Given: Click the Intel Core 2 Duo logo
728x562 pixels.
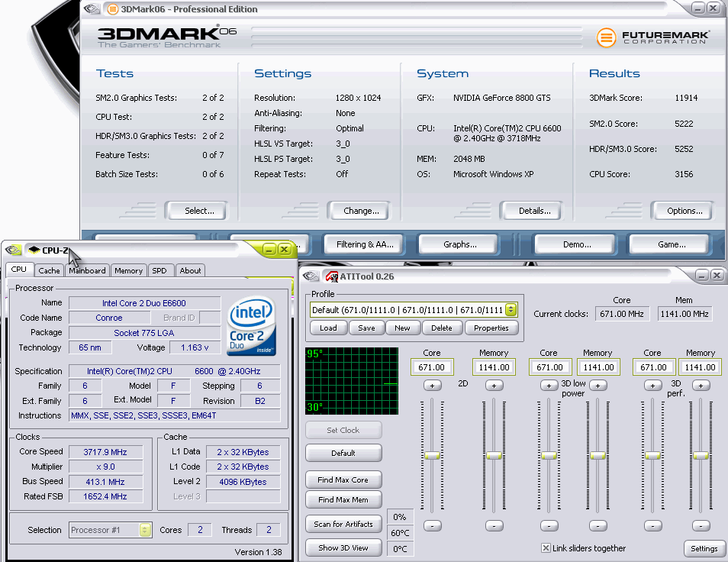Looking at the screenshot, I should tap(252, 327).
